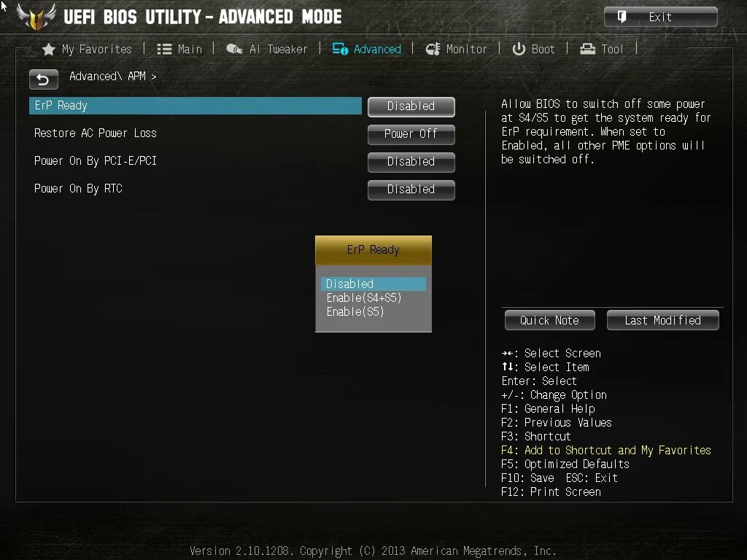Switch to the Boot tab

pyautogui.click(x=543, y=50)
